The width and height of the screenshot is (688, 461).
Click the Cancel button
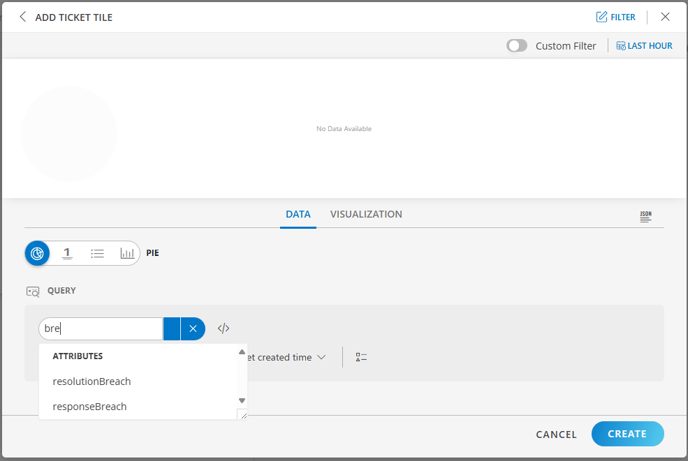pyautogui.click(x=556, y=434)
